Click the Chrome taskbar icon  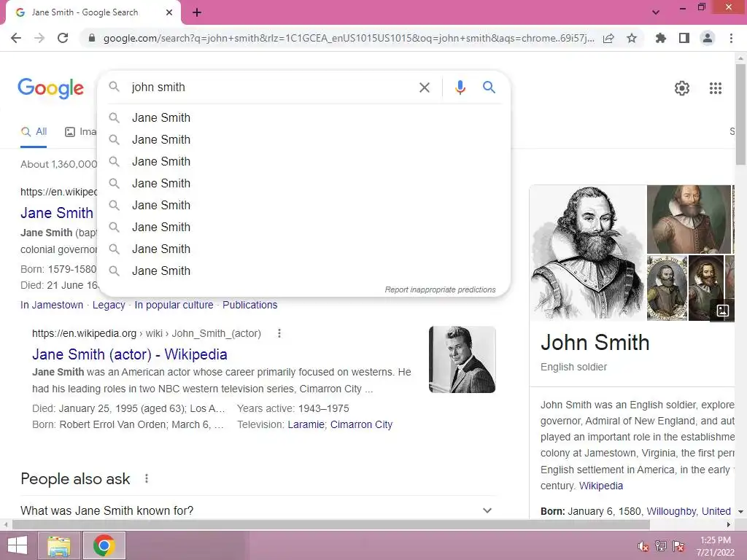[104, 545]
